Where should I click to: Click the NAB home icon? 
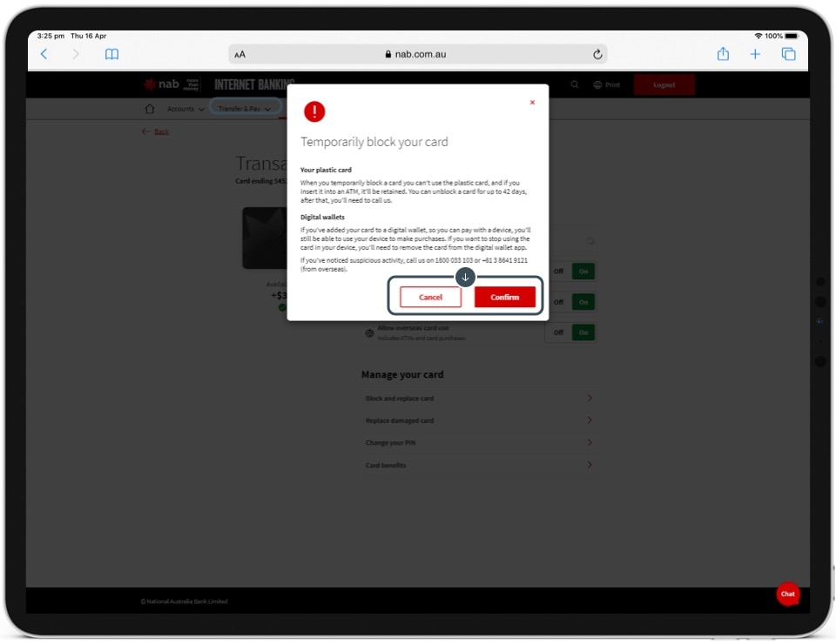pyautogui.click(x=150, y=109)
